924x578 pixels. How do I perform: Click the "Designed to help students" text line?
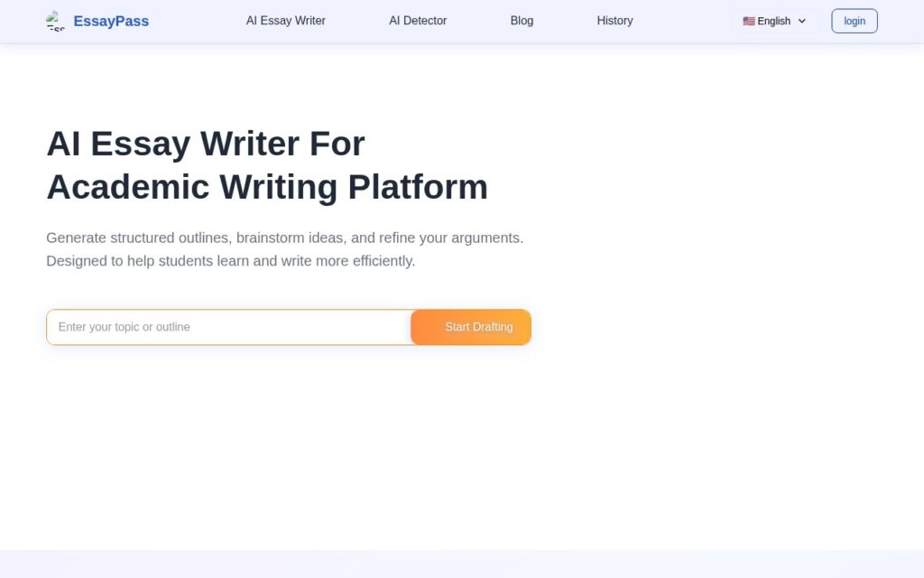click(x=230, y=261)
